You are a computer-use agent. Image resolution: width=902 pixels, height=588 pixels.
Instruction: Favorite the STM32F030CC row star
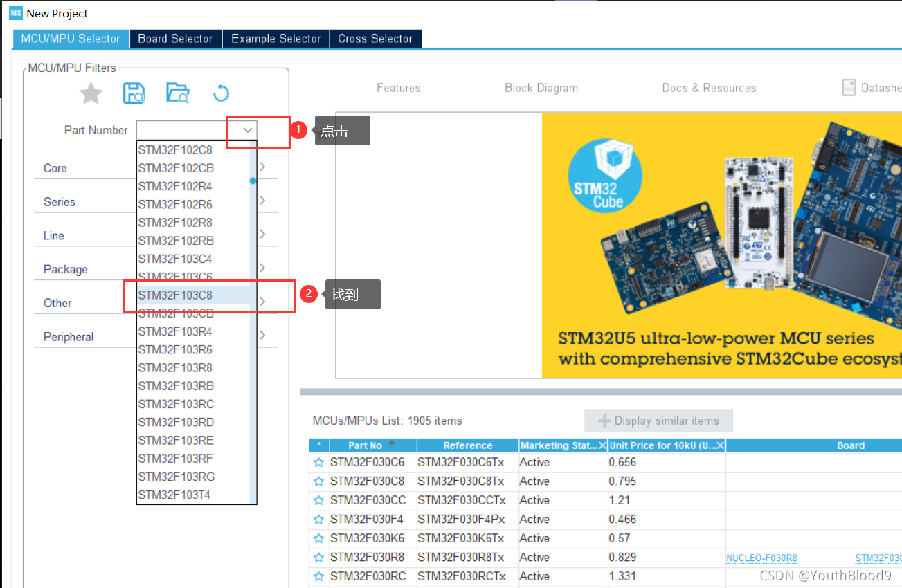point(318,500)
